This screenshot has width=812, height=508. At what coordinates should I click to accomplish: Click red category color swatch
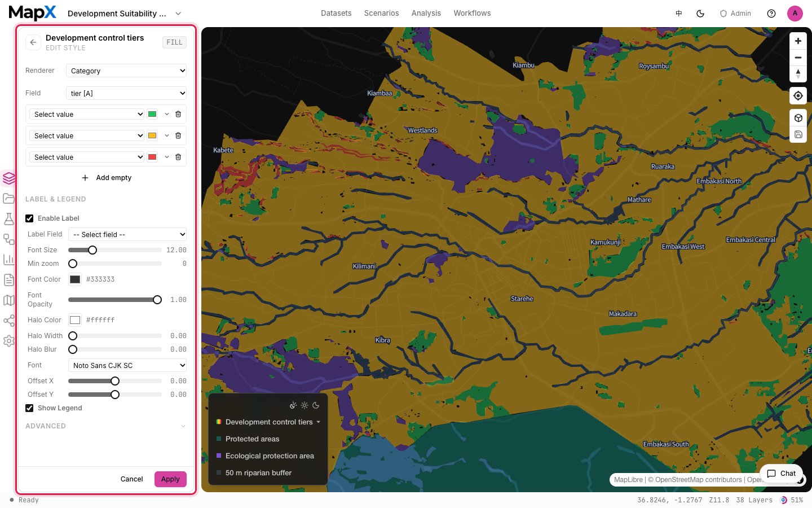tap(152, 157)
